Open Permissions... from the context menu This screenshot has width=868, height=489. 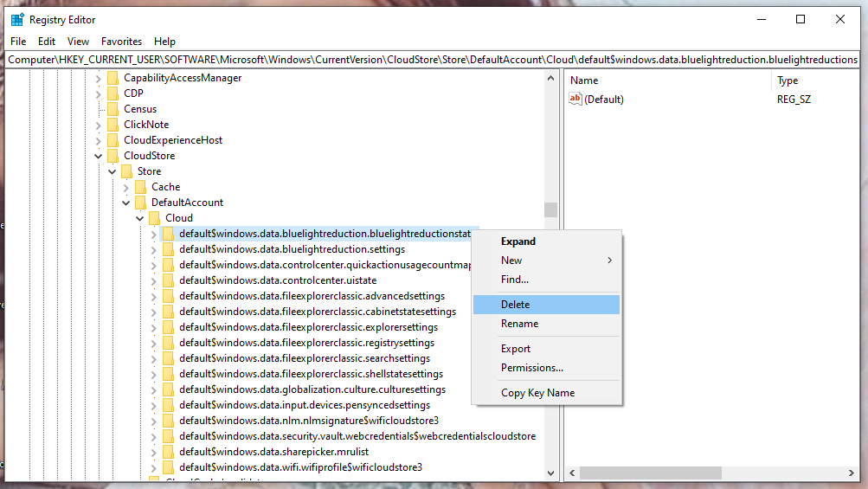point(546,368)
